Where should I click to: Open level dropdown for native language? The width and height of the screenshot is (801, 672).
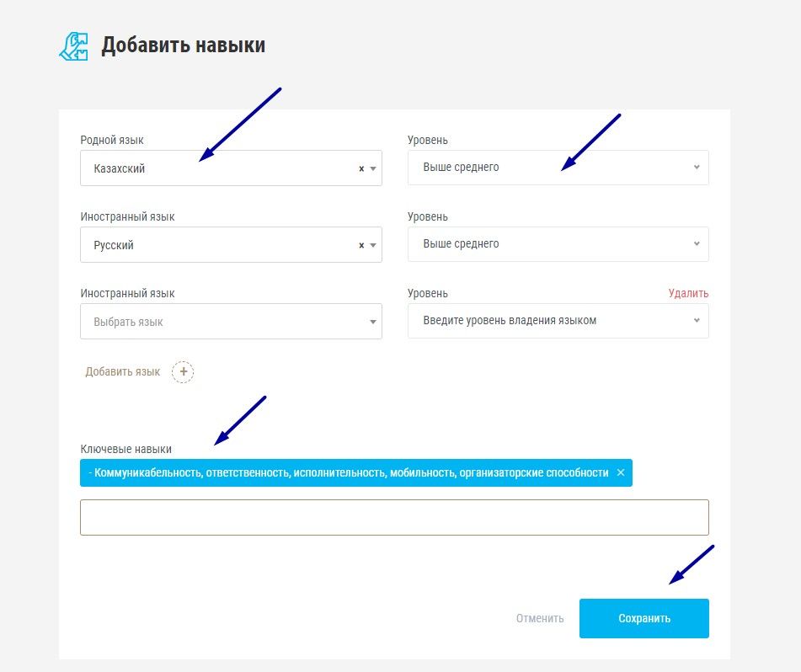(558, 168)
